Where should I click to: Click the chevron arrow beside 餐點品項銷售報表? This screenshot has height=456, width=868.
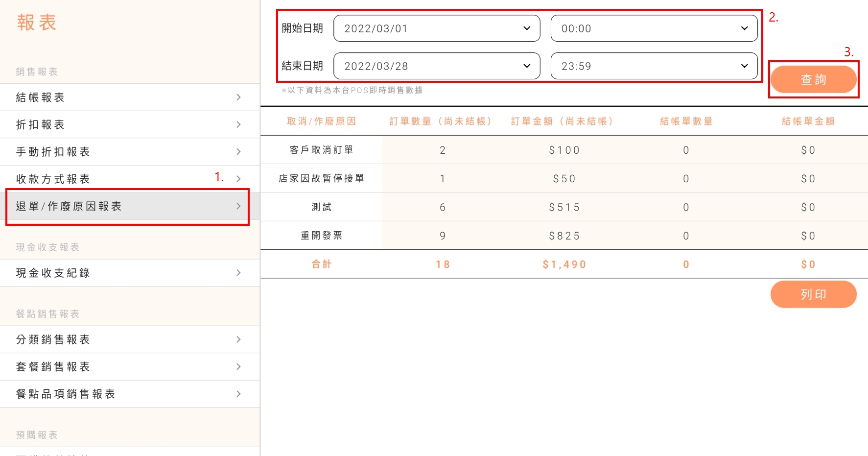click(238, 394)
